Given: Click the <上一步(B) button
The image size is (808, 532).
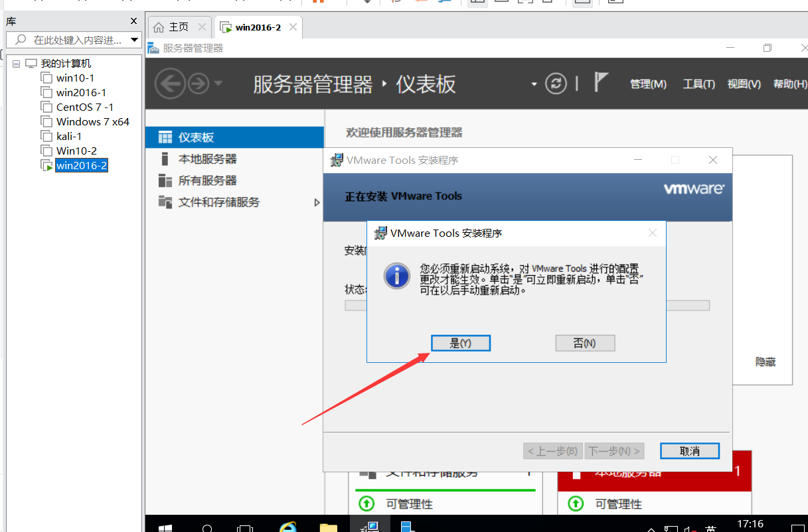Looking at the screenshot, I should 553,451.
